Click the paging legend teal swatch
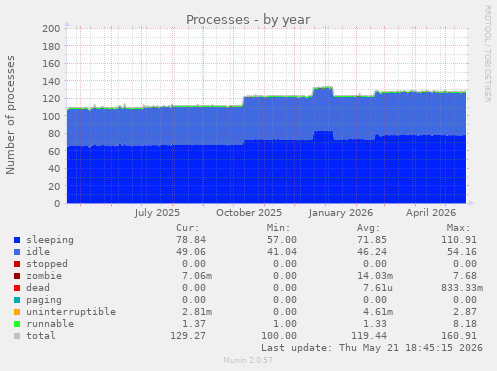The width and height of the screenshot is (497, 371). pos(17,300)
